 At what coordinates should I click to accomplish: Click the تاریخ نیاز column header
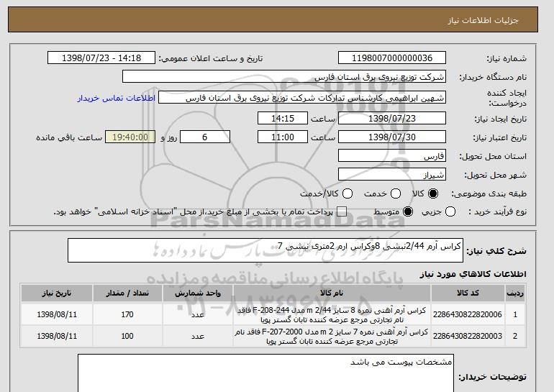pos(57,293)
